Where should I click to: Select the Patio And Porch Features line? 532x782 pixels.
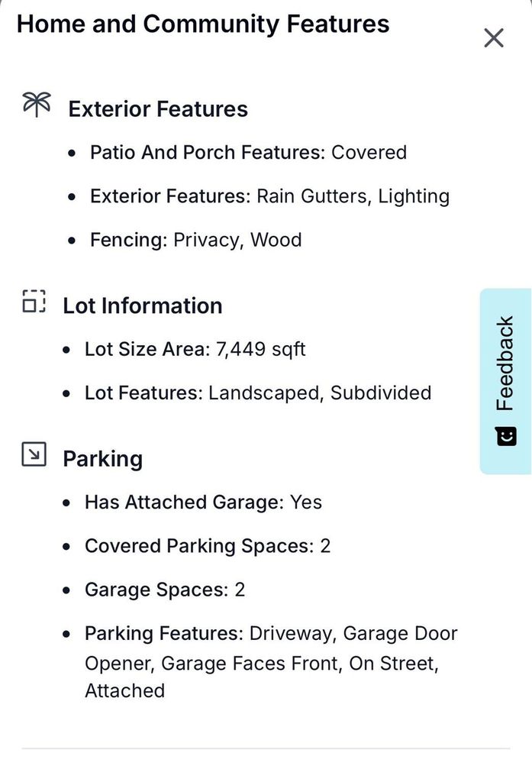click(248, 153)
